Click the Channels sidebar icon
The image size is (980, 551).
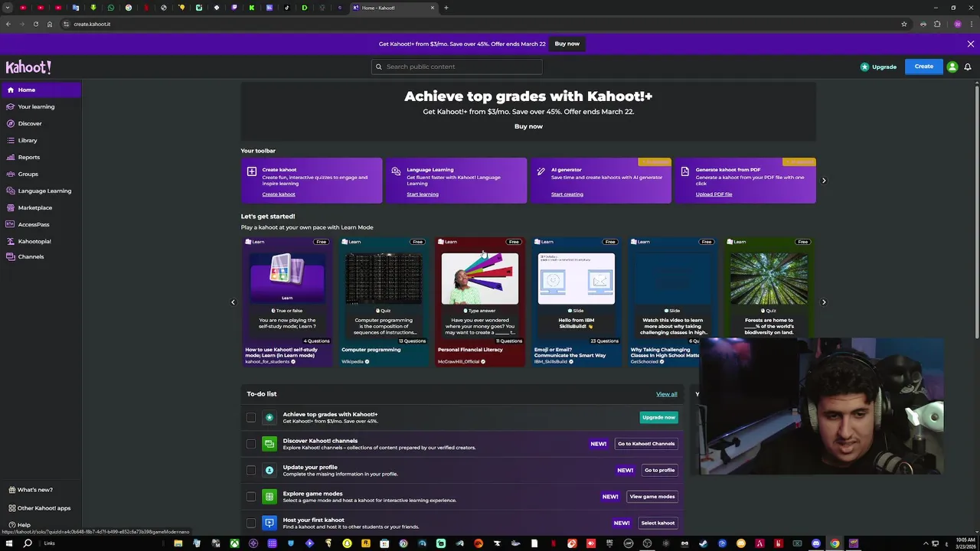click(11, 256)
